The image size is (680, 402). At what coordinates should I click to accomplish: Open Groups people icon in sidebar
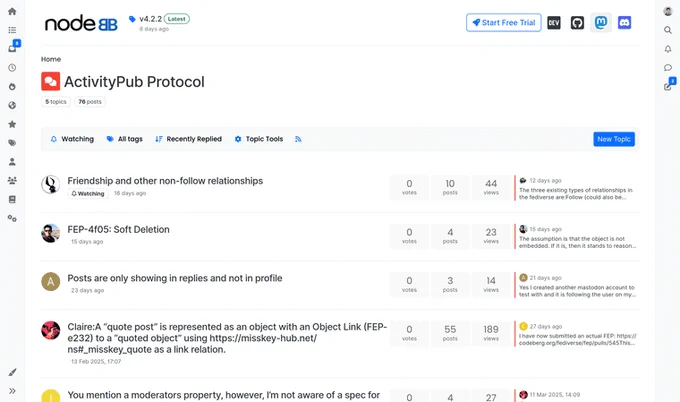[x=12, y=180]
